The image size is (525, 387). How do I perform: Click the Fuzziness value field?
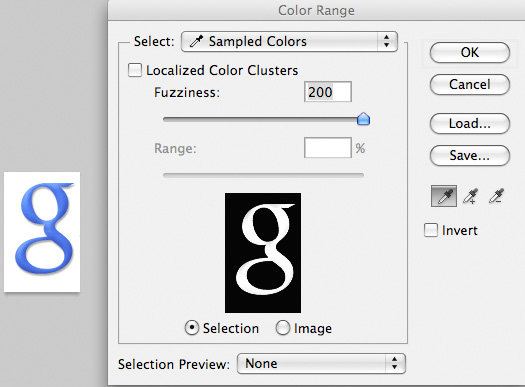(x=328, y=92)
